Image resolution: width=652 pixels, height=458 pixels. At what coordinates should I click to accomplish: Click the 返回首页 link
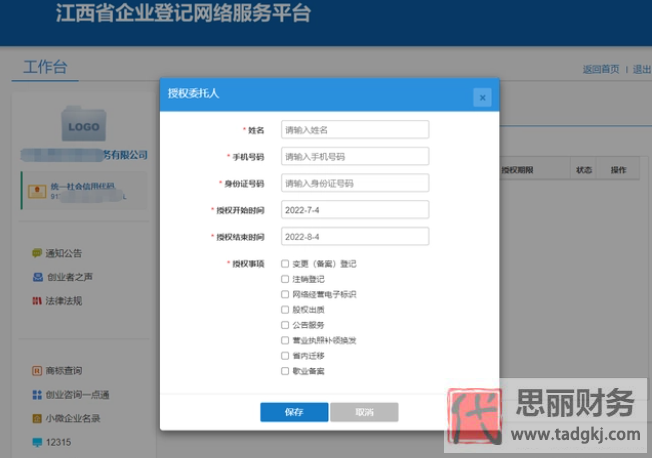601,69
